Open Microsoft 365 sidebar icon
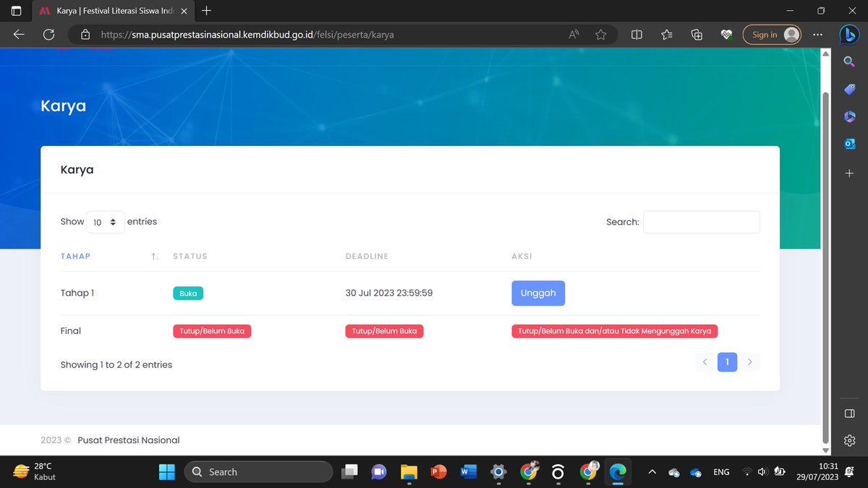Screen dimensions: 868x488 pyautogui.click(x=849, y=116)
